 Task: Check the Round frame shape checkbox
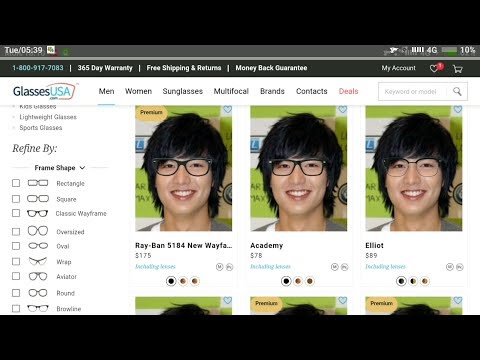click(x=16, y=293)
